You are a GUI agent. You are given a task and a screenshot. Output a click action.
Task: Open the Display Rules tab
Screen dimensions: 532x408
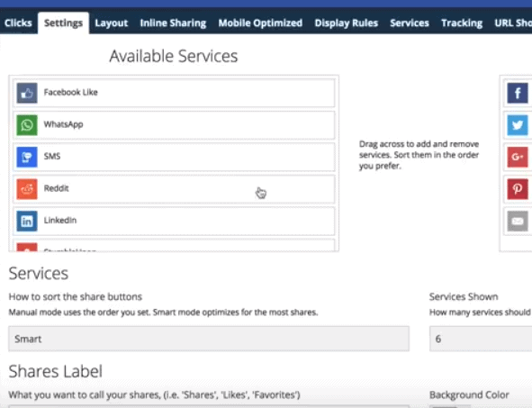(346, 23)
